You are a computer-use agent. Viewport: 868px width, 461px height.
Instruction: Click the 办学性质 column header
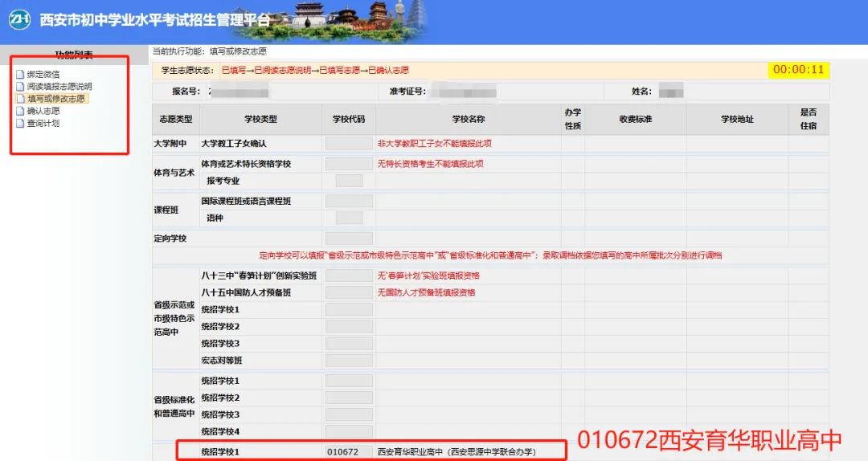pyautogui.click(x=573, y=119)
